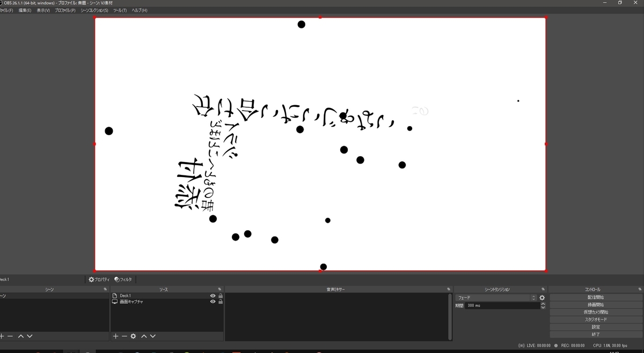Add a new source with the plus icon

pyautogui.click(x=115, y=336)
